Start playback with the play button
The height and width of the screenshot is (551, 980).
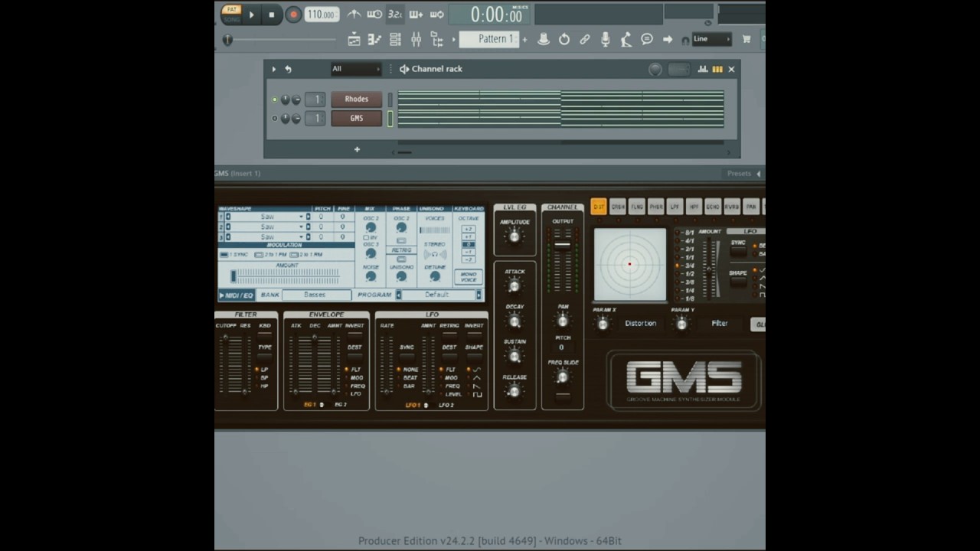251,14
